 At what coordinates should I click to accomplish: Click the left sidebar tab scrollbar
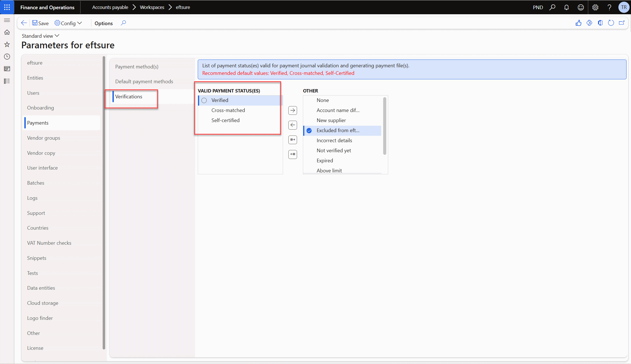(x=104, y=203)
